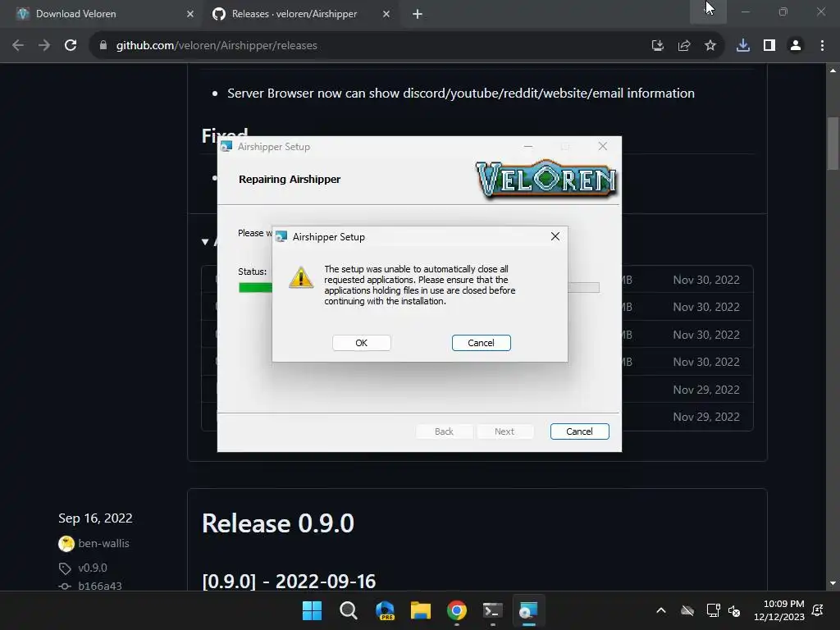The width and height of the screenshot is (840, 630).
Task: Close the Download Veloren tab
Action: point(189,14)
